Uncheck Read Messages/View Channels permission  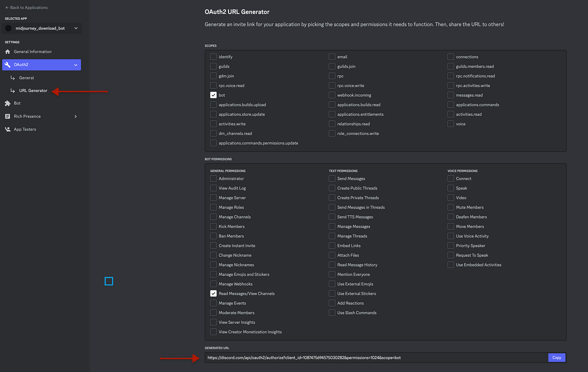click(x=213, y=293)
